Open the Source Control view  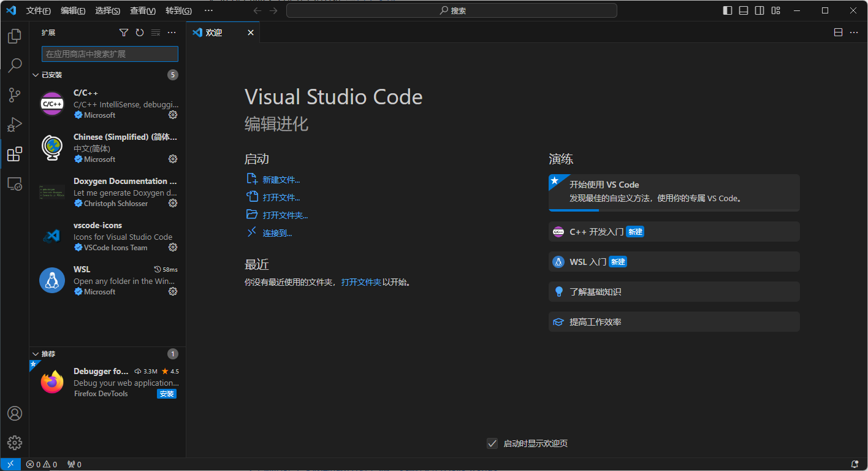pyautogui.click(x=15, y=94)
